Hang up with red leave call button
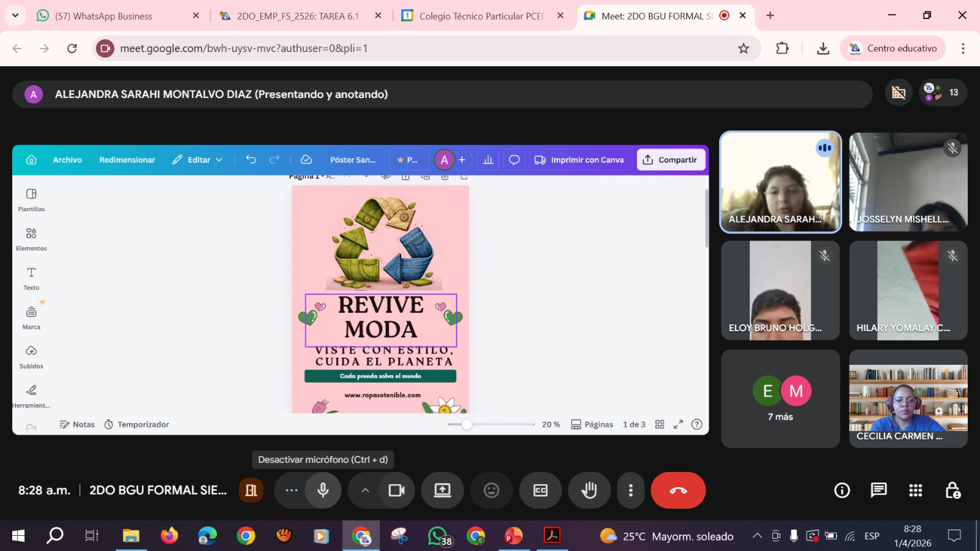Image resolution: width=980 pixels, height=551 pixels. pos(678,490)
